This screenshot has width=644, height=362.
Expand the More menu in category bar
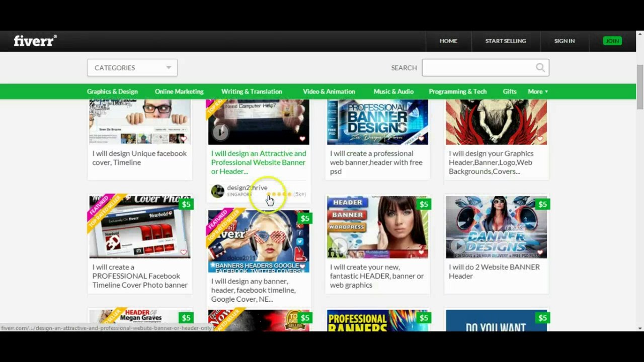pos(538,92)
